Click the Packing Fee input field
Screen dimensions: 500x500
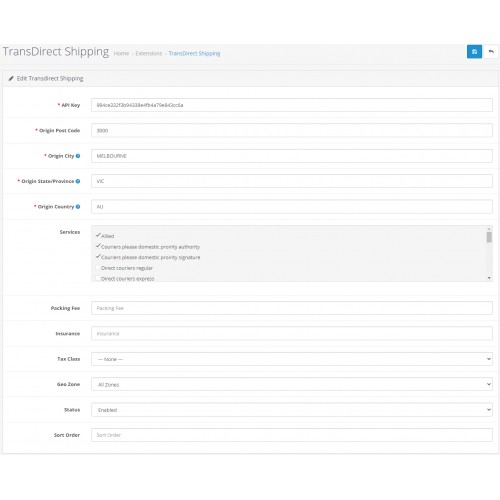click(292, 308)
